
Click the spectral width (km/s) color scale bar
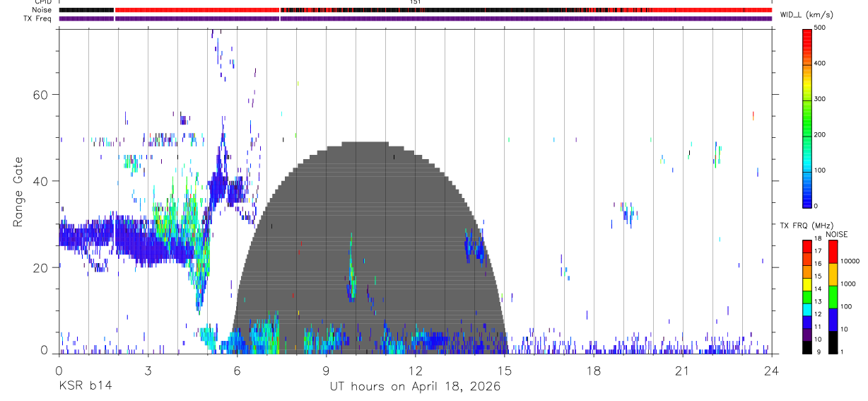(x=807, y=117)
